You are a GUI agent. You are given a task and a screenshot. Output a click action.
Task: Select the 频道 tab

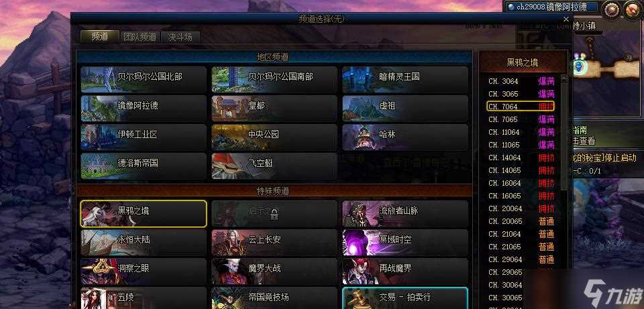click(x=99, y=36)
